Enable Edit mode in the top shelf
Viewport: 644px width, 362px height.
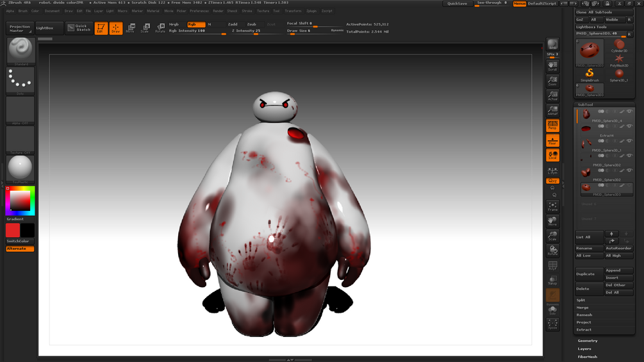point(101,28)
